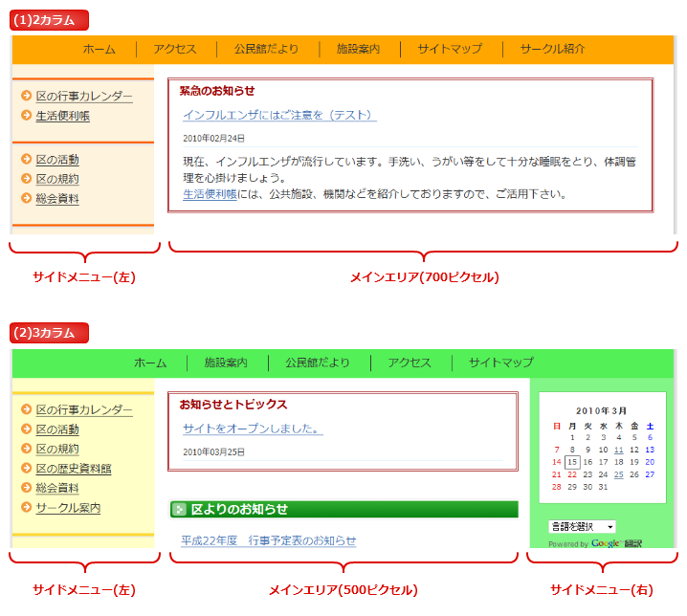Click 総会資料 link in the orange-layout sidebar

pyautogui.click(x=57, y=198)
